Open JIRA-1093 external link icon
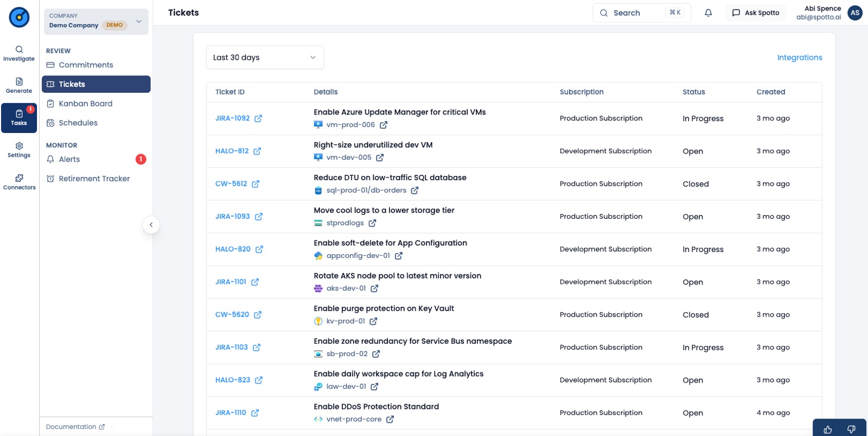 (x=259, y=217)
